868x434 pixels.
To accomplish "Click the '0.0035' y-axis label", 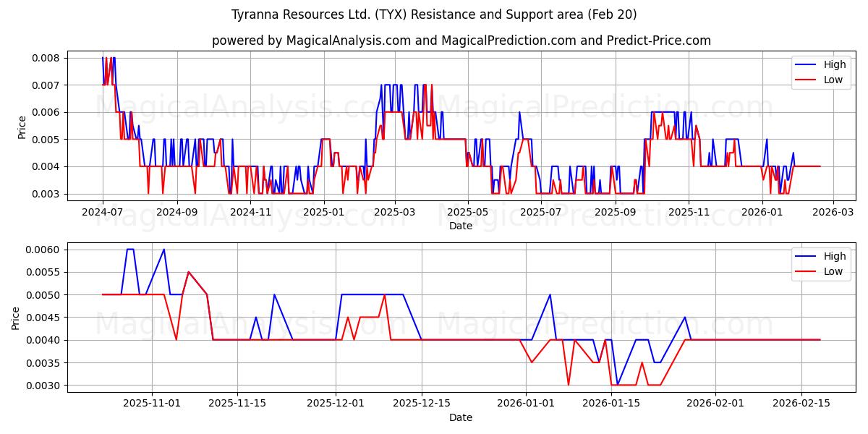I will point(44,363).
